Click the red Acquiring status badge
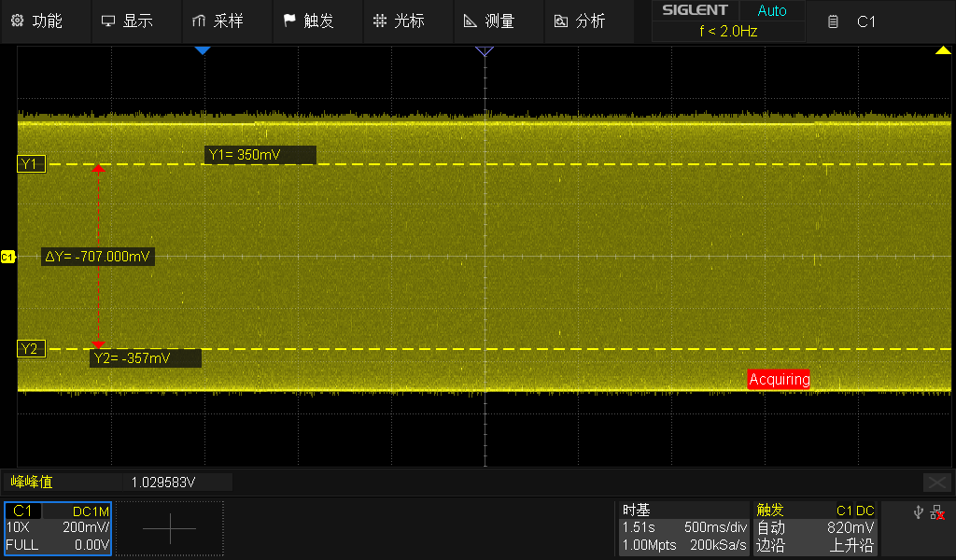The width and height of the screenshot is (956, 560). [x=779, y=379]
